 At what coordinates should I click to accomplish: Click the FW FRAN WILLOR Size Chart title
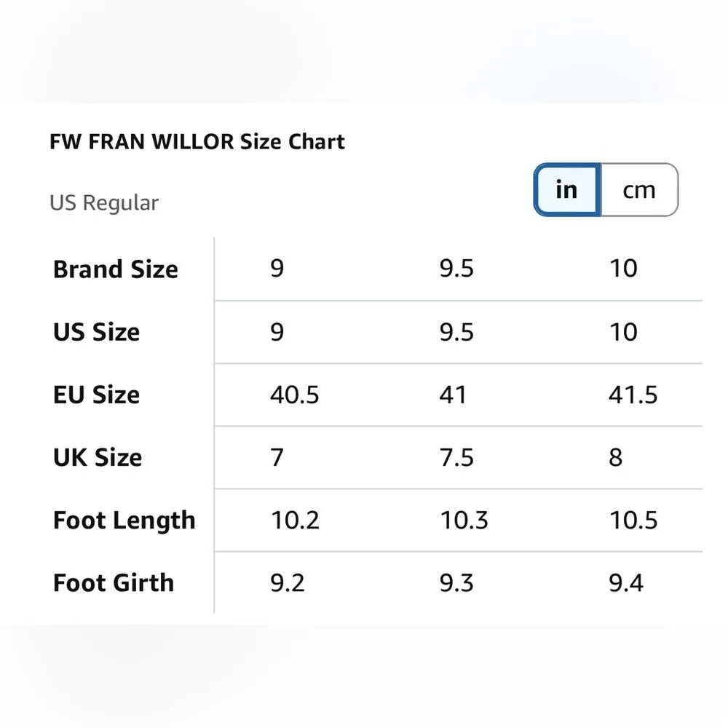[197, 141]
